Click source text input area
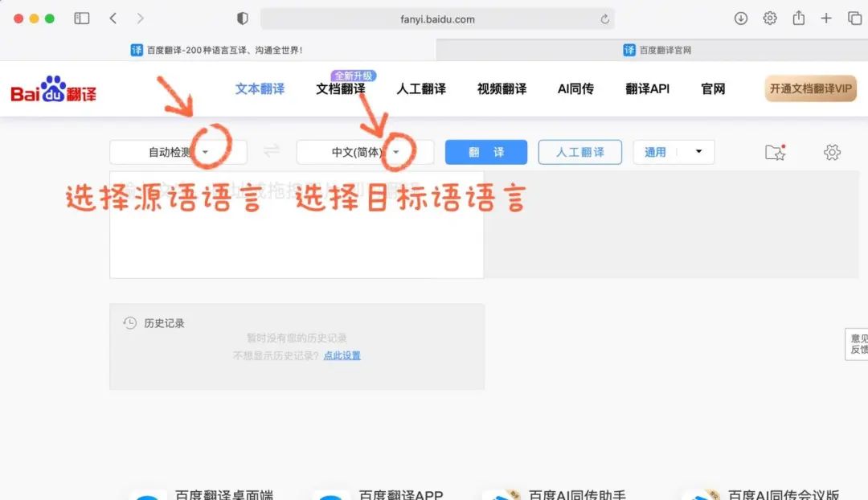This screenshot has height=500, width=868. pyautogui.click(x=297, y=225)
